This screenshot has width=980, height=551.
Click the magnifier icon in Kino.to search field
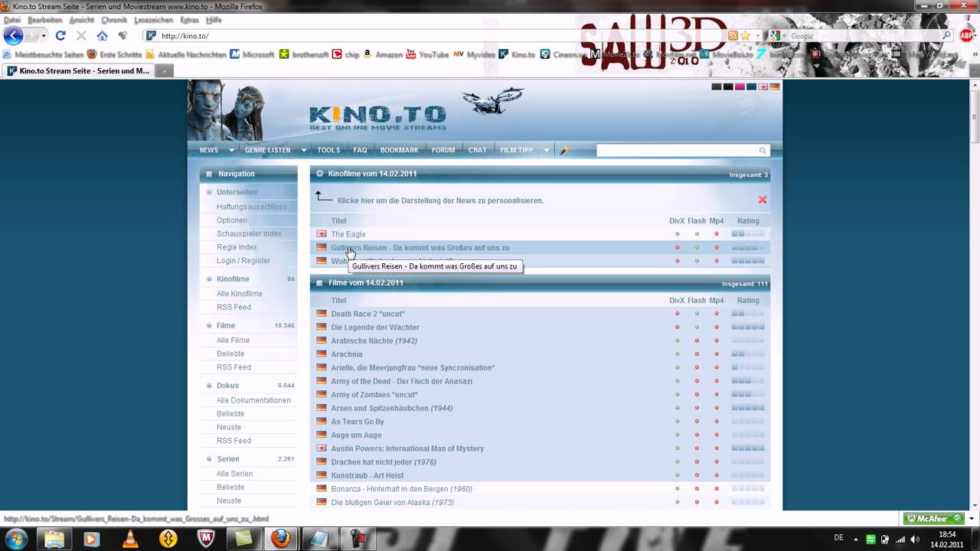pos(763,151)
